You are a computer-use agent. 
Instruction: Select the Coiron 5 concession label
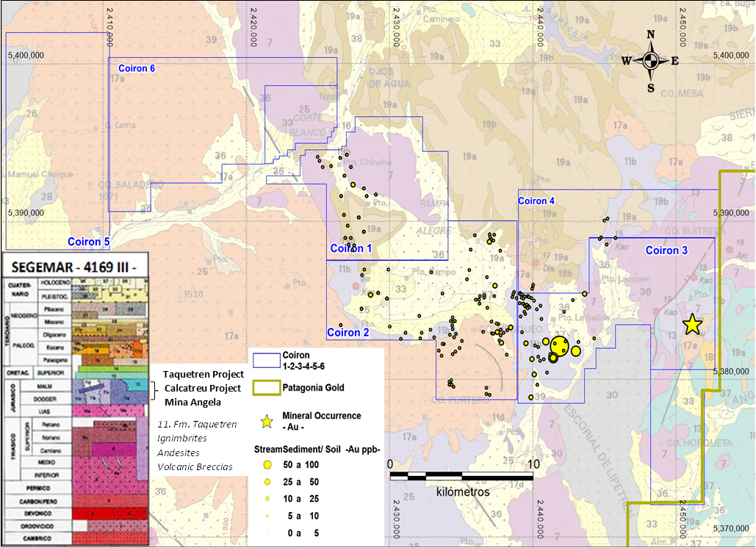pos(89,241)
